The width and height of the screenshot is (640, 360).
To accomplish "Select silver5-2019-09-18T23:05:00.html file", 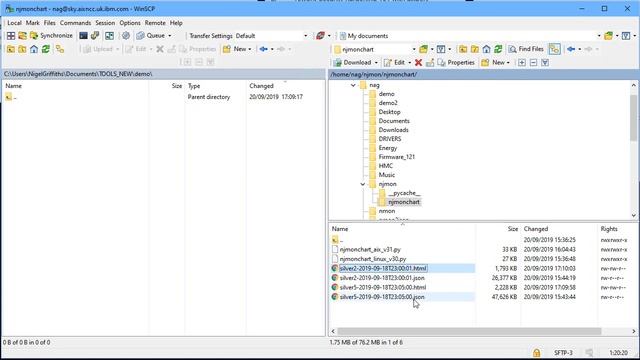I will [383, 287].
